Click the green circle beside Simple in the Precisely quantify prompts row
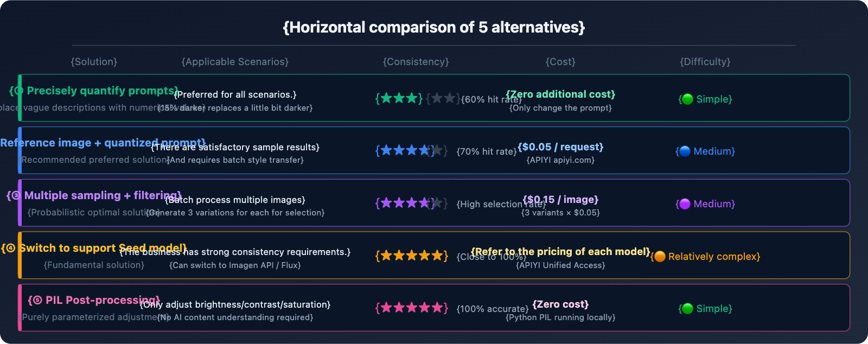The width and height of the screenshot is (868, 344). click(687, 99)
